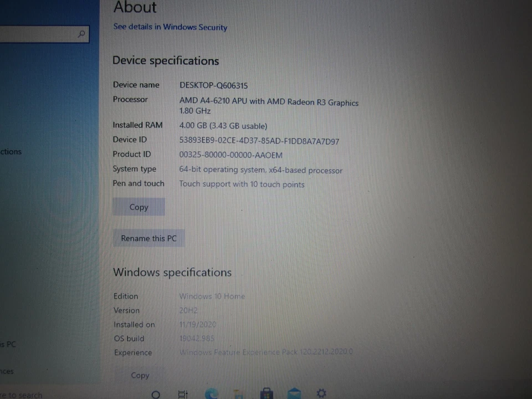This screenshot has height=399, width=532.
Task: Click Settings gear icon on taskbar
Action: 321,393
